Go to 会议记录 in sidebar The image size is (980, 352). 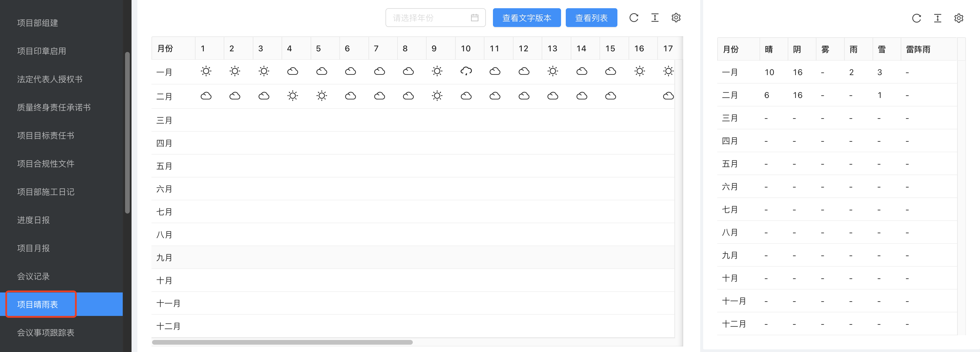pyautogui.click(x=33, y=276)
